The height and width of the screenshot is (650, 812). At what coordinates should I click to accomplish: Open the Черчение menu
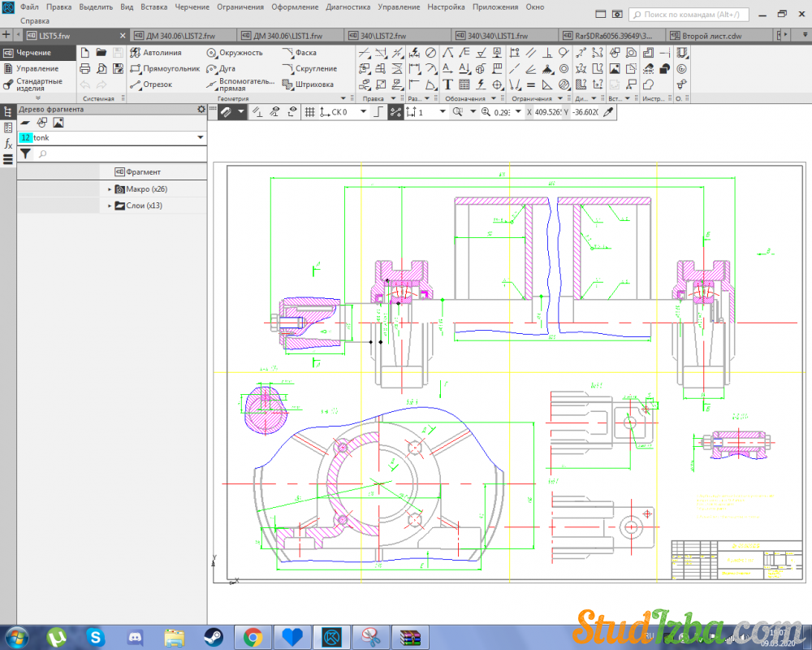point(192,6)
